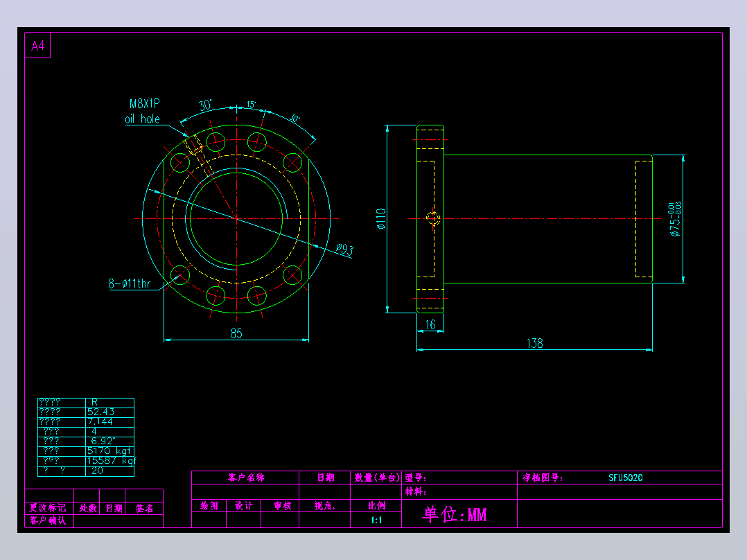Click the 材料: field label

[416, 491]
